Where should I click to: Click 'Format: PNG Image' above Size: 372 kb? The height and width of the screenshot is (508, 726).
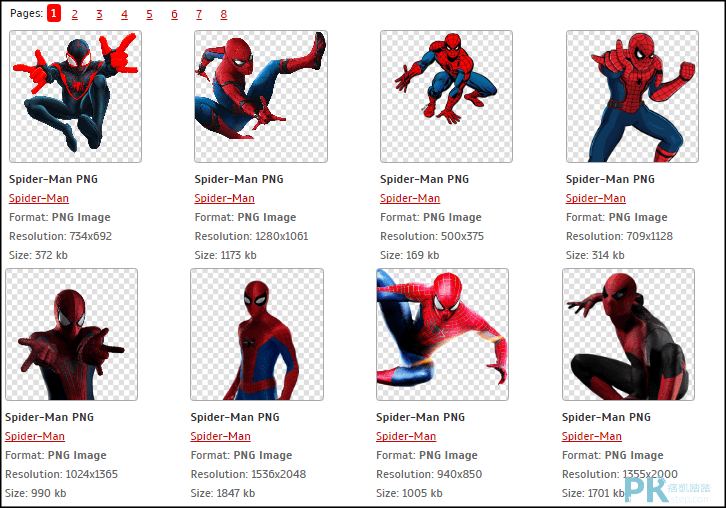60,217
